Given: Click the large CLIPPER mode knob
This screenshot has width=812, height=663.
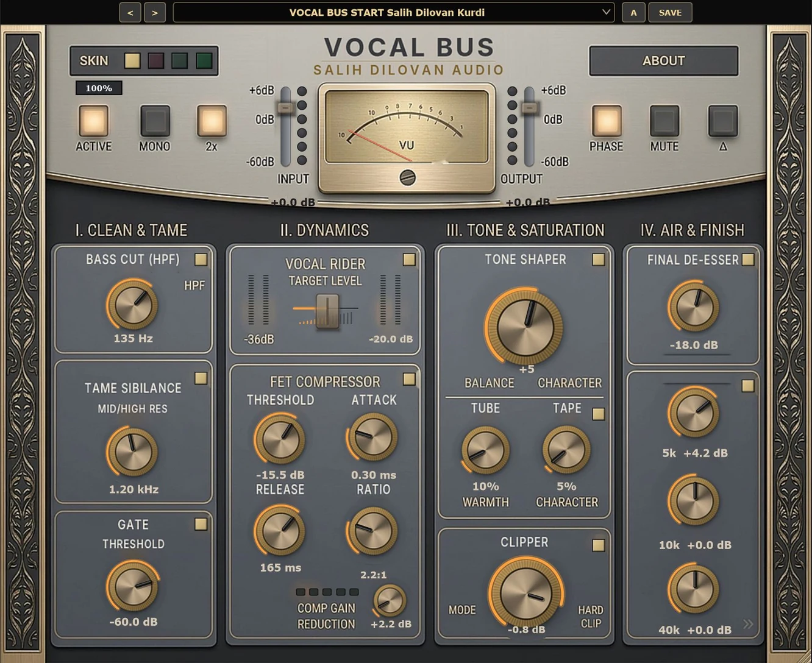Looking at the screenshot, I should coord(525,593).
